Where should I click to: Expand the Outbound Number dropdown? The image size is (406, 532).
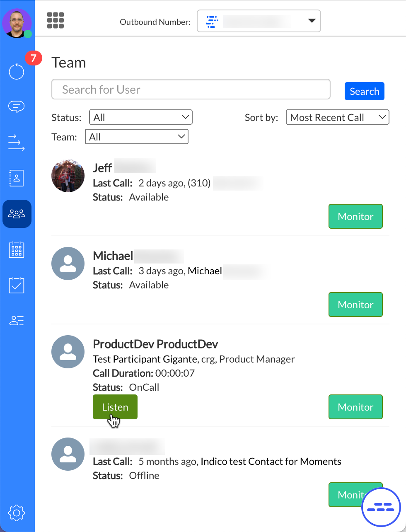[259, 21]
